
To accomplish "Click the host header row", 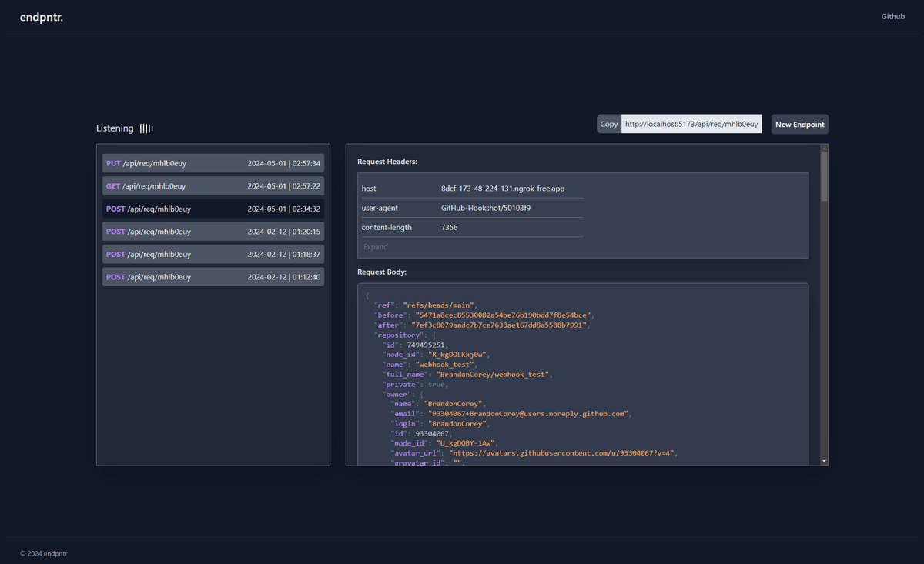I will point(471,189).
